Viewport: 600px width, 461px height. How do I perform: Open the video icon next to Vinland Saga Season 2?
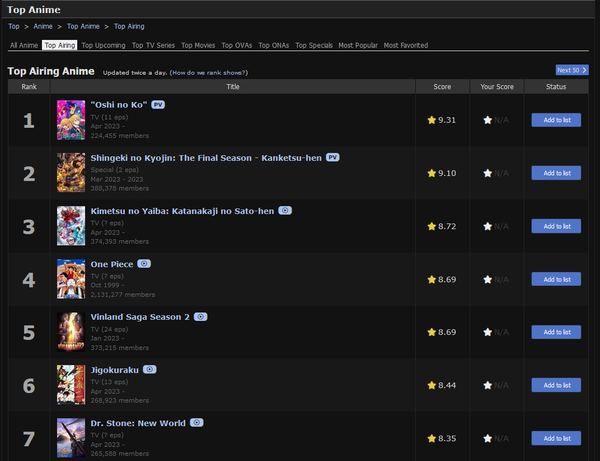click(200, 317)
